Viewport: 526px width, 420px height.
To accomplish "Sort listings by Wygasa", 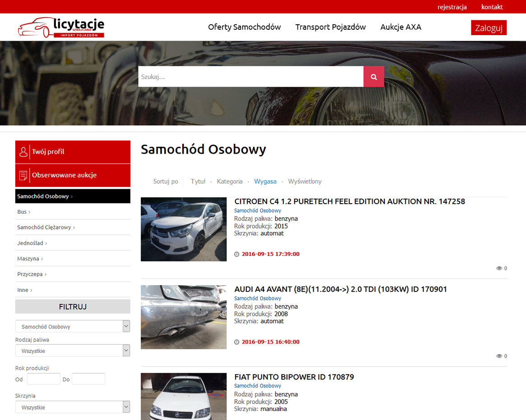I will (265, 181).
